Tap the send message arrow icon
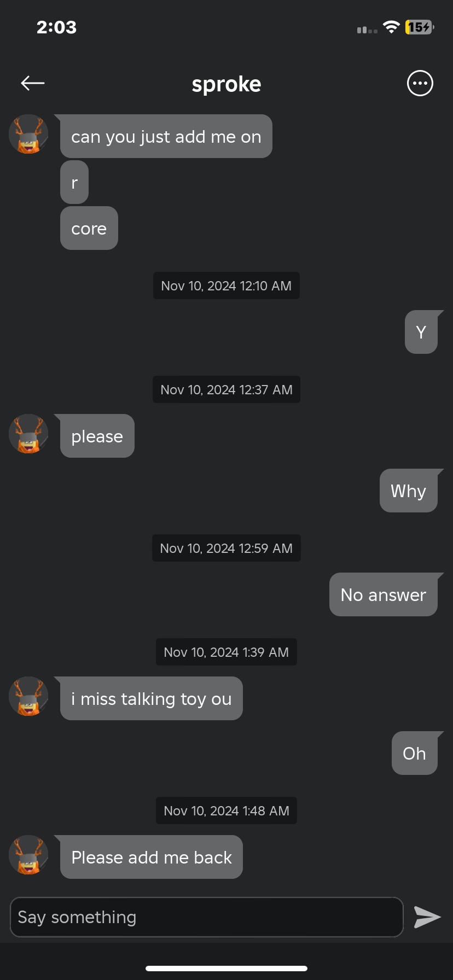 427,917
